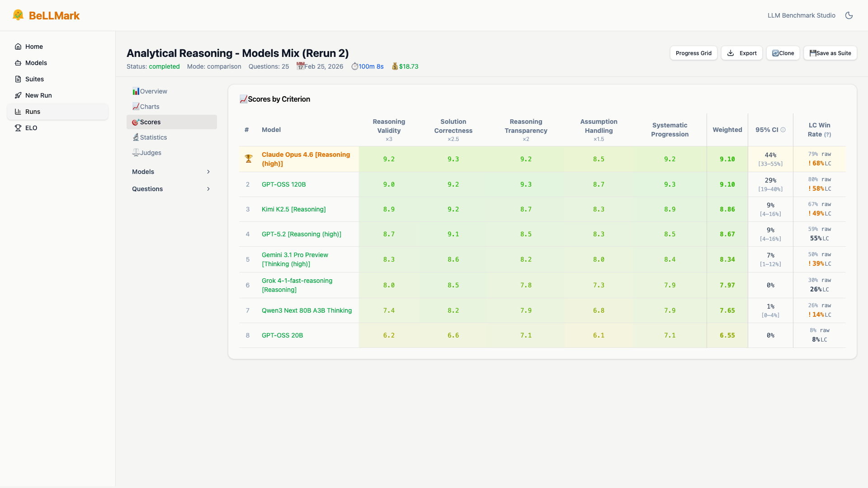Open Statistics via the microscope icon
Screen dimensions: 868x488
(136, 137)
